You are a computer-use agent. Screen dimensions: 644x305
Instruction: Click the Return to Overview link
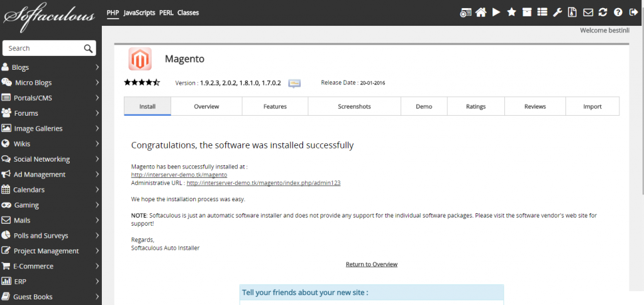[x=372, y=264]
